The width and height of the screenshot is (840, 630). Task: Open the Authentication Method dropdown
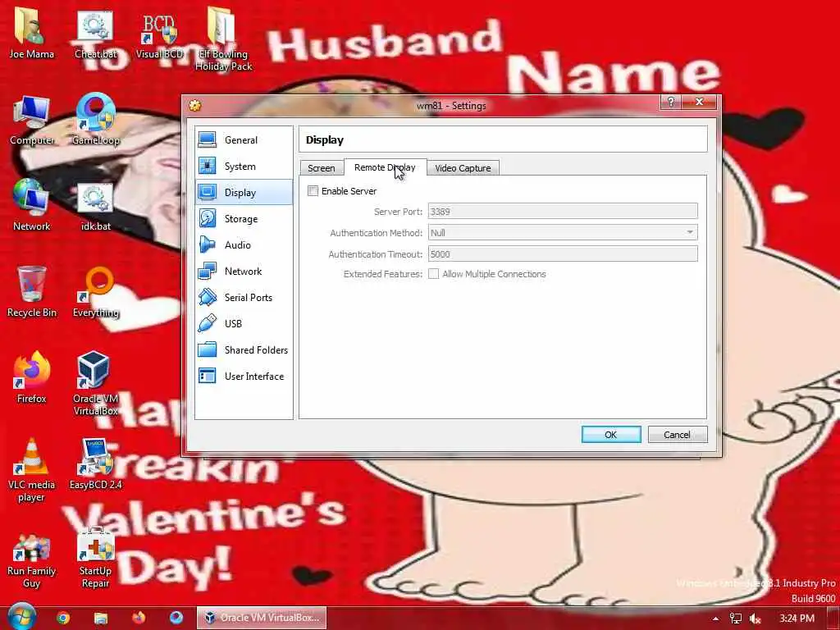click(x=563, y=232)
